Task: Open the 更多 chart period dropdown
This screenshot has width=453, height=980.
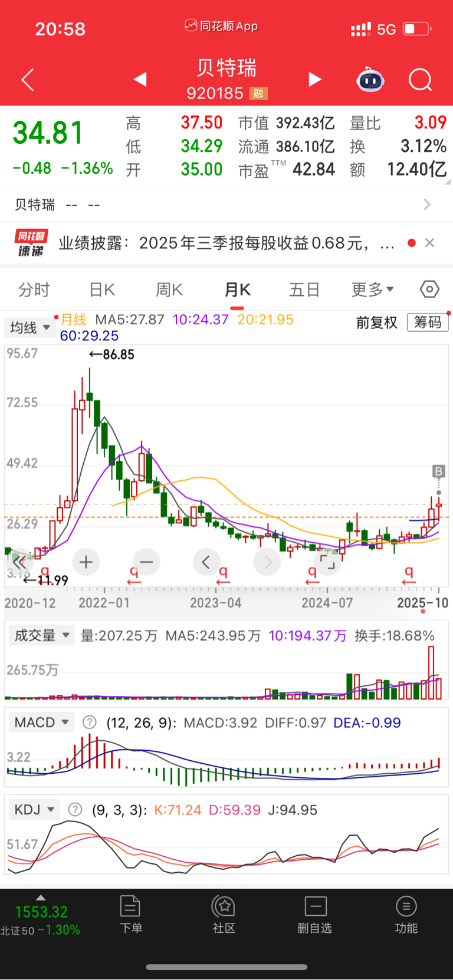Action: click(x=373, y=289)
